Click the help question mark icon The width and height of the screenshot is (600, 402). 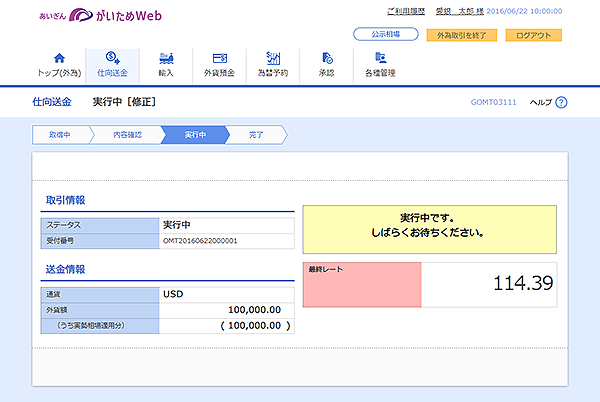(561, 103)
